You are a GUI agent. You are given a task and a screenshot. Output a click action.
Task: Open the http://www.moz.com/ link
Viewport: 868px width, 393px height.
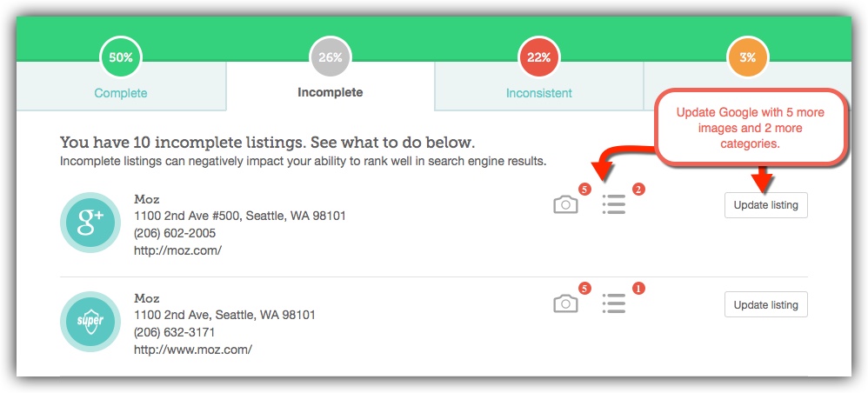[193, 350]
